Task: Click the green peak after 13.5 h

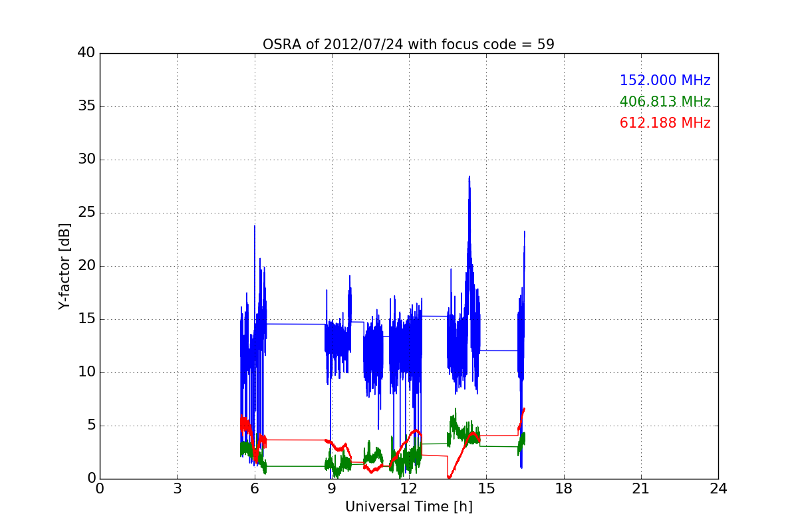Action: pyautogui.click(x=456, y=410)
